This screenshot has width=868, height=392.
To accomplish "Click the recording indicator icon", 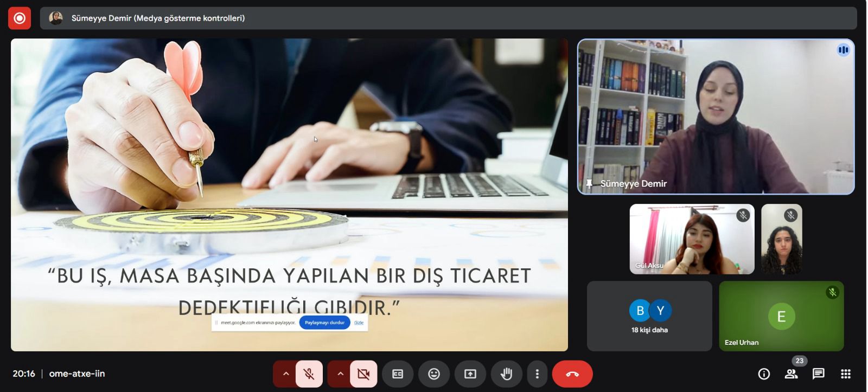I will tap(20, 18).
